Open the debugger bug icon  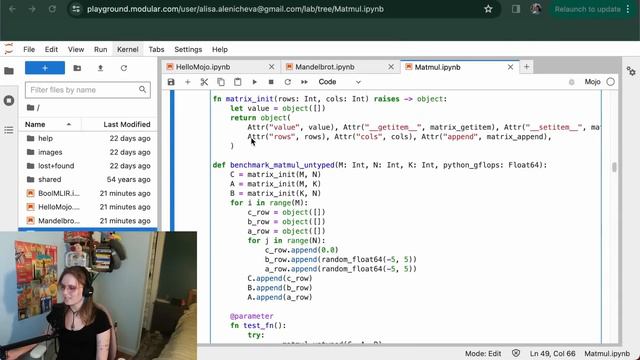pos(571,82)
